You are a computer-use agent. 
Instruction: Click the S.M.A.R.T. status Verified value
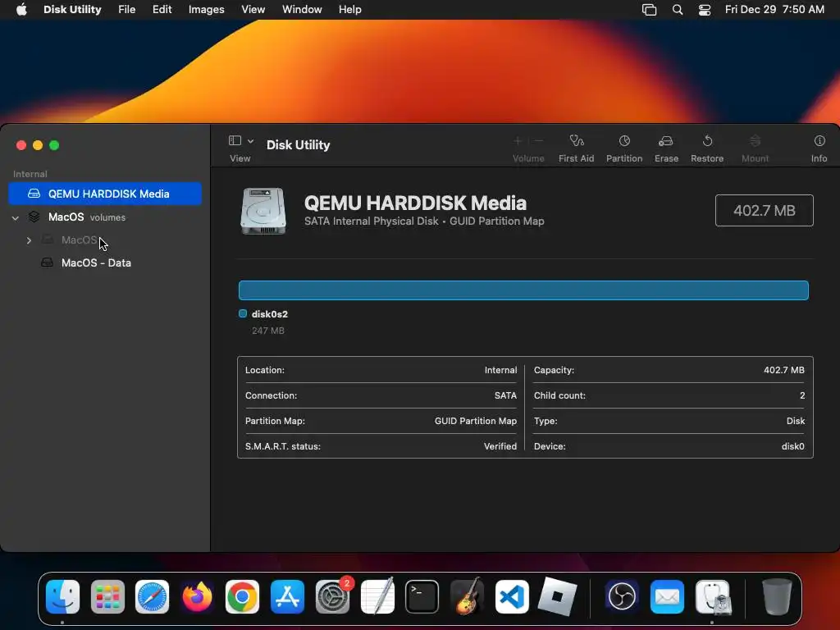point(500,446)
